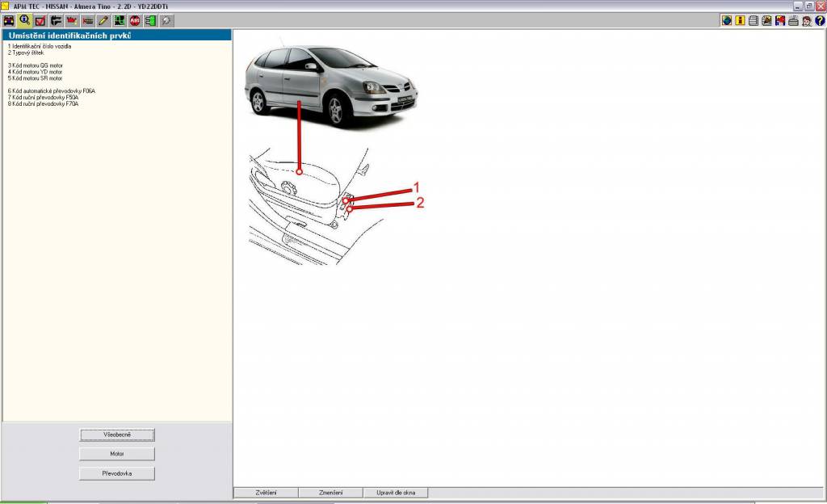Select '7 Kód ruční převodovky F50A' line

click(x=44, y=98)
